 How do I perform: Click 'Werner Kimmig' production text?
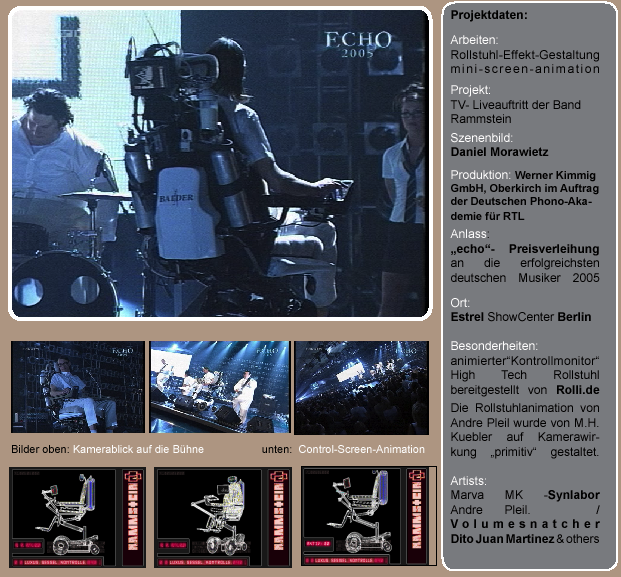[x=555, y=175]
